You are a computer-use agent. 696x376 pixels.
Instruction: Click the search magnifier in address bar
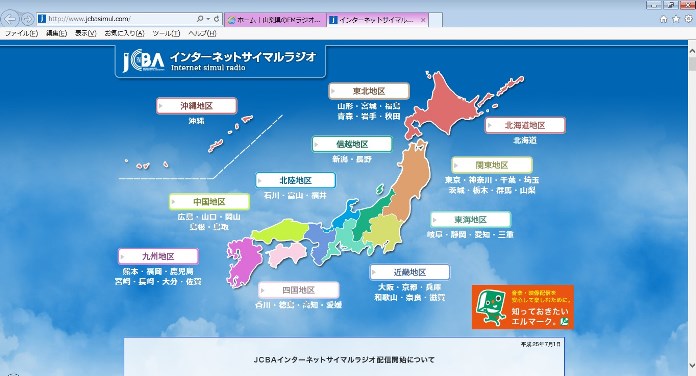(200, 19)
